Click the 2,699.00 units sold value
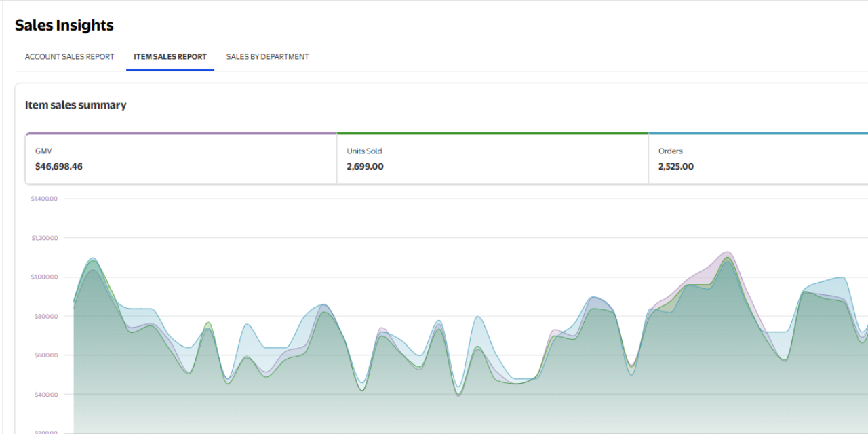 click(x=365, y=166)
